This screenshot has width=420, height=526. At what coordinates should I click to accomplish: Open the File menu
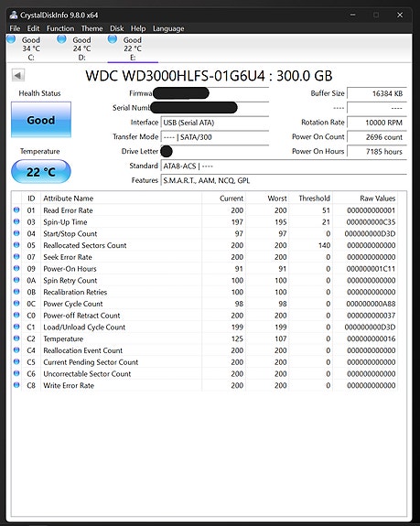(x=15, y=28)
